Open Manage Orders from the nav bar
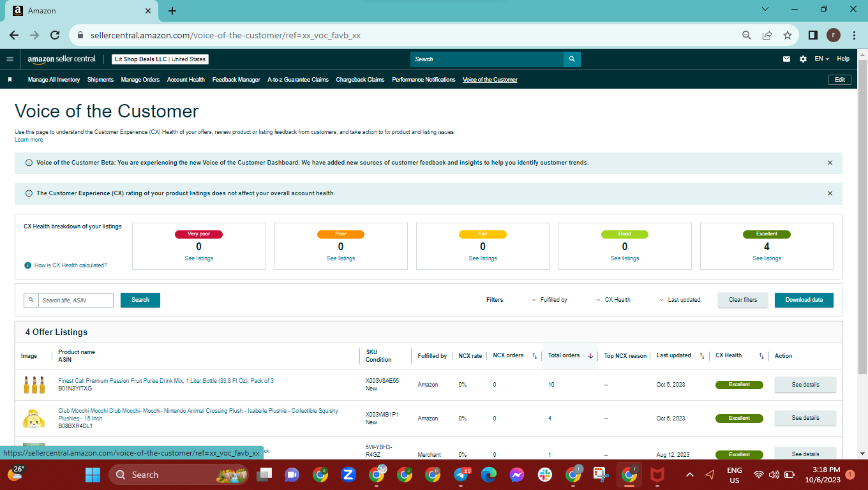 (140, 80)
